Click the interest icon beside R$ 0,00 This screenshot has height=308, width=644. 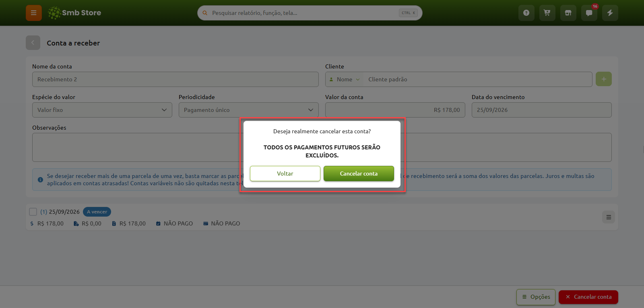76,223
